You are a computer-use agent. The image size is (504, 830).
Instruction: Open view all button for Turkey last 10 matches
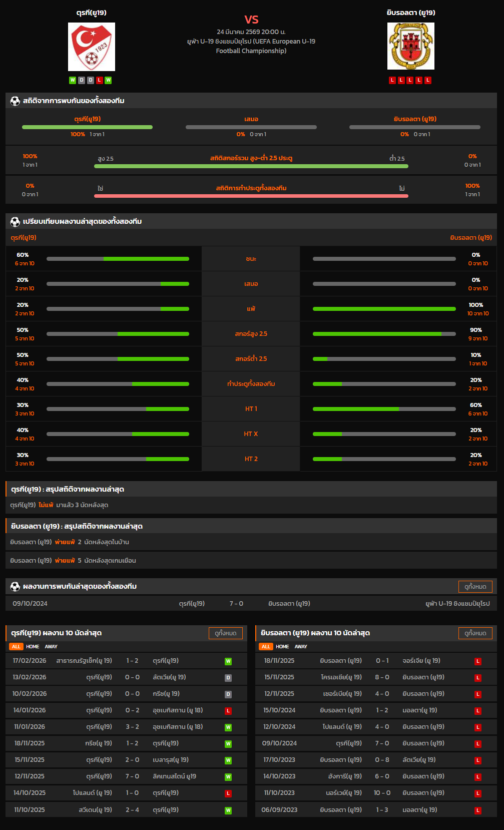point(225,633)
